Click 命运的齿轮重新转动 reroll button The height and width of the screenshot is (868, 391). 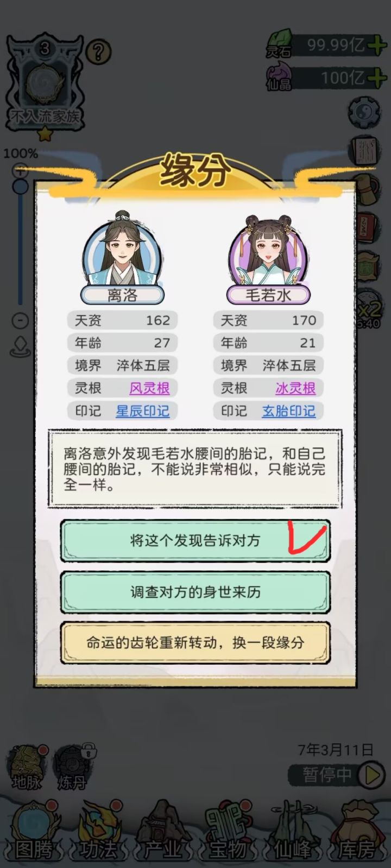(195, 643)
